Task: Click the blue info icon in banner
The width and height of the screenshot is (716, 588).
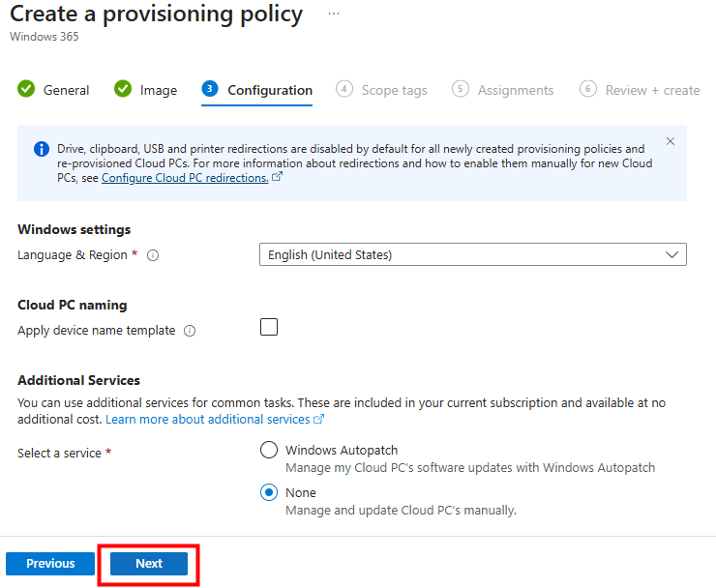Action: pyautogui.click(x=42, y=149)
